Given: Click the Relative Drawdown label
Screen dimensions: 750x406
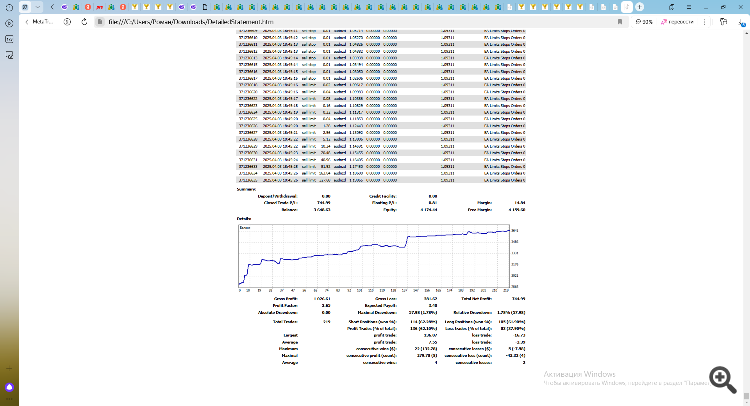Looking at the screenshot, I should (x=473, y=312).
